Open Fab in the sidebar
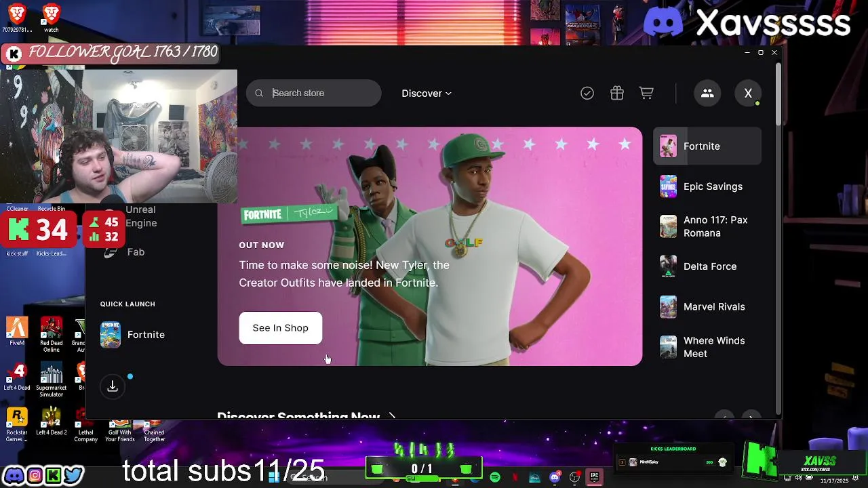This screenshot has width=868, height=488. (x=136, y=252)
